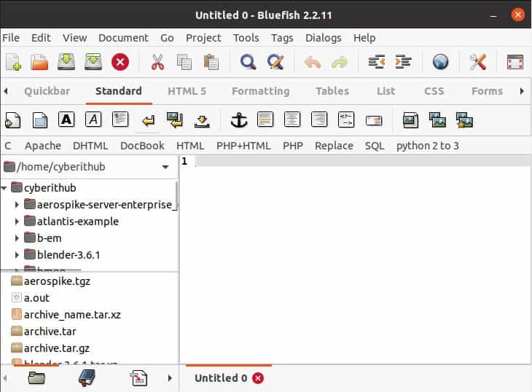Insert Anchor with the anchor icon
This screenshot has height=392, width=532.
coord(239,120)
